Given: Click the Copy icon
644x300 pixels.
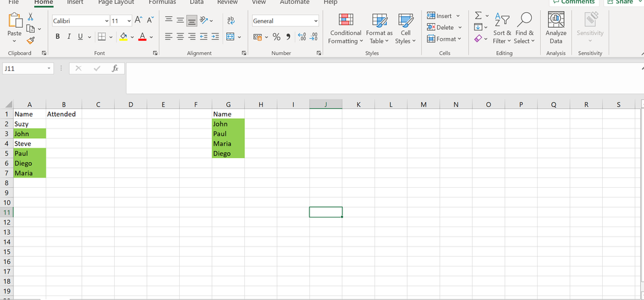Looking at the screenshot, I should click(30, 29).
